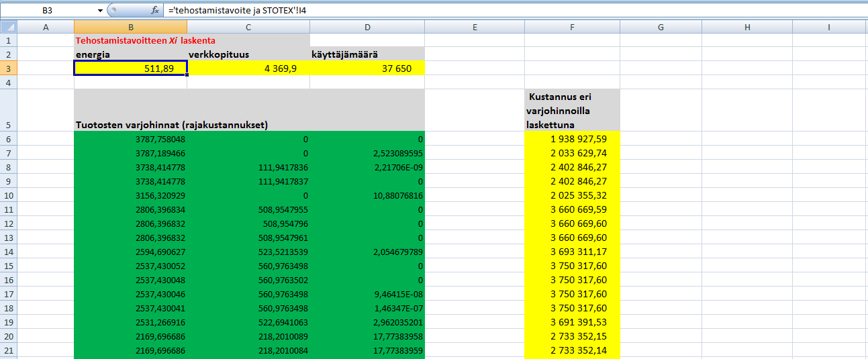The image size is (868, 359).
Task: Select cell with value 3787,189466
Action: 130,153
